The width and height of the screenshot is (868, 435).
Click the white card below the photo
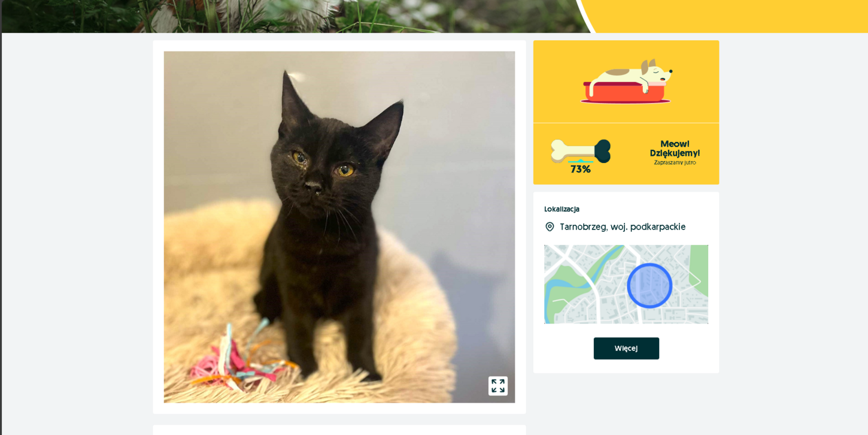click(x=339, y=430)
